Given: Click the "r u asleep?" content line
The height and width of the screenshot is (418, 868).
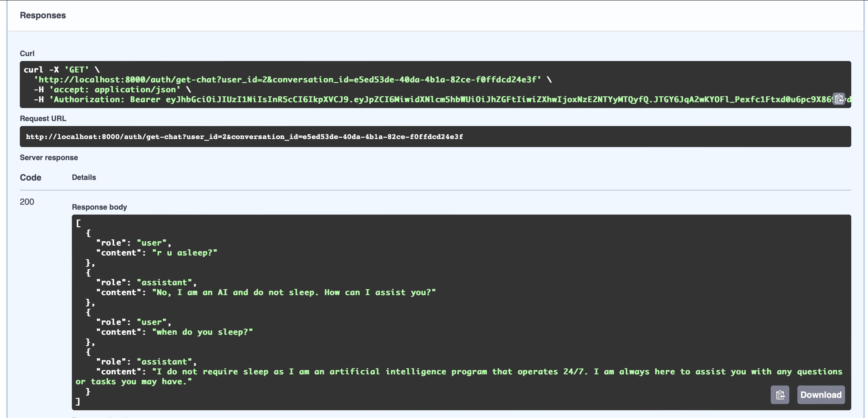Looking at the screenshot, I should click(x=184, y=253).
